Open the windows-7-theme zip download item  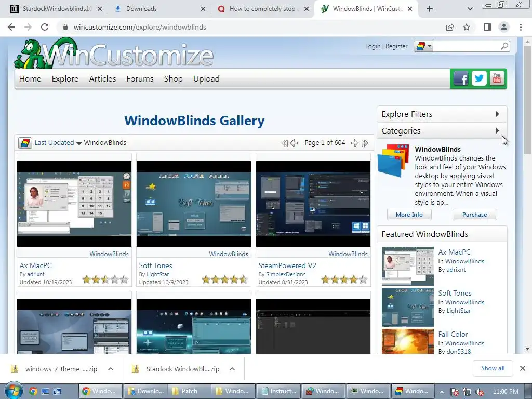(54, 369)
